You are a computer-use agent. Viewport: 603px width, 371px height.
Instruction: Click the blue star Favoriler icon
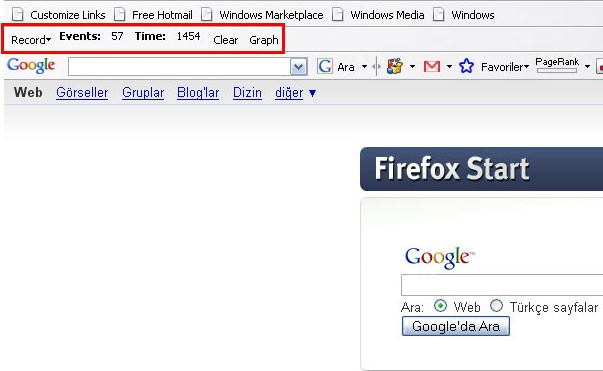tap(466, 66)
